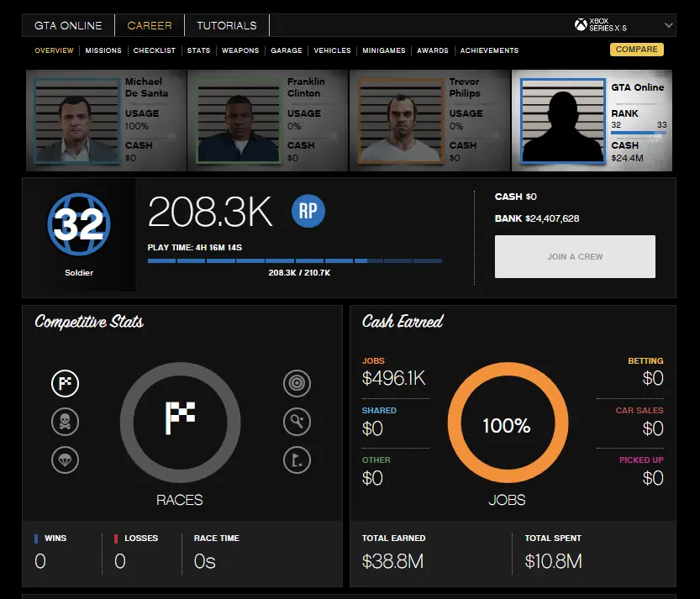Viewport: 700px width, 599px height.
Task: Select the Tennis racket icon
Action: coord(297,422)
